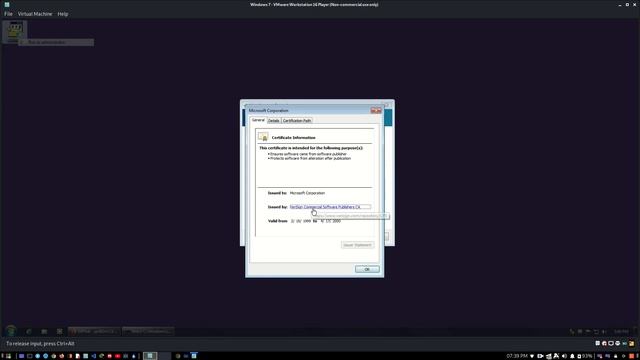The image size is (640, 360).
Task: Click the host clock showing 07:39 PM
Action: point(517,356)
